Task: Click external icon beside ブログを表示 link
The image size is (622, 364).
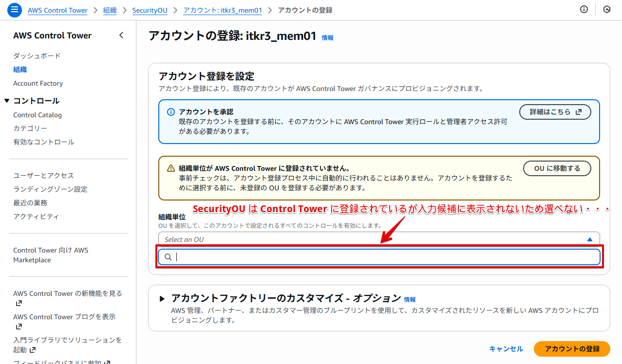Action: coord(19,327)
